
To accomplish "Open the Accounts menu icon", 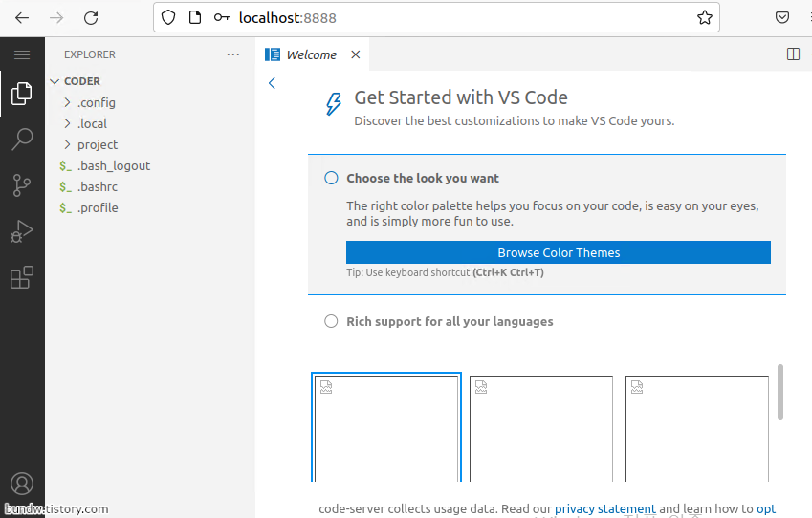I will pos(22,485).
